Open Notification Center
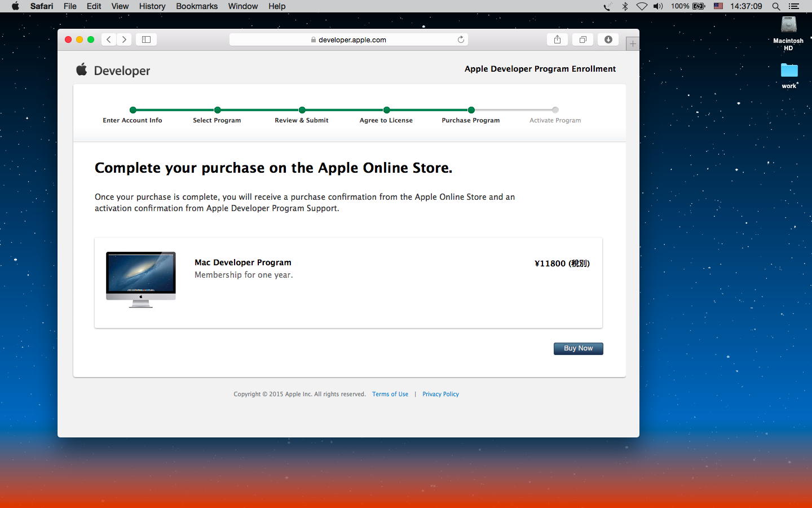This screenshot has height=508, width=812. click(795, 6)
